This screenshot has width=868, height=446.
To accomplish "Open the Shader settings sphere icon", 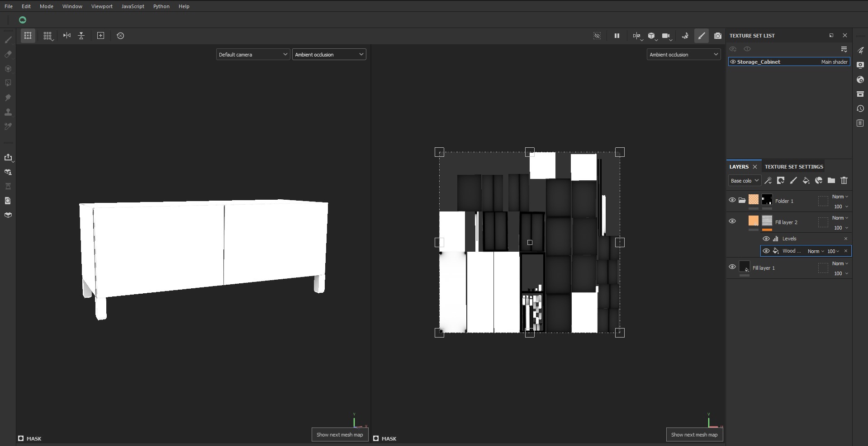I will pos(860,80).
